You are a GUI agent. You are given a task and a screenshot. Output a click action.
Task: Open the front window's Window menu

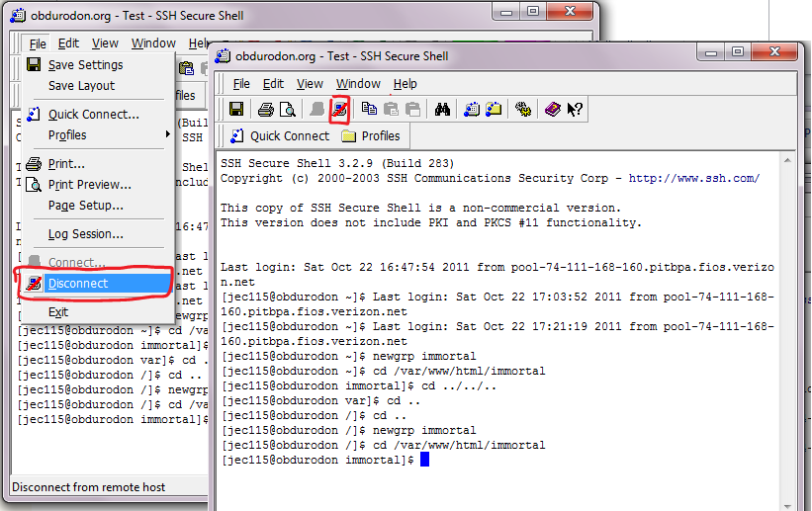click(x=358, y=84)
